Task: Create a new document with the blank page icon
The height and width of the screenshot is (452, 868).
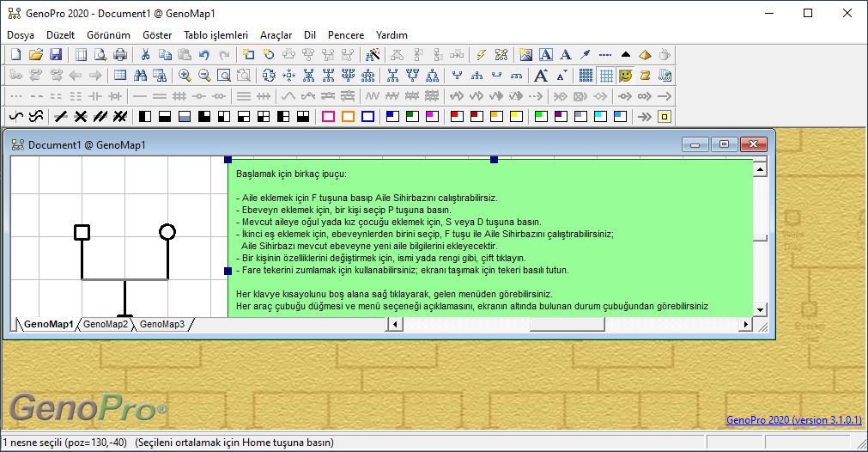Action: pos(15,54)
